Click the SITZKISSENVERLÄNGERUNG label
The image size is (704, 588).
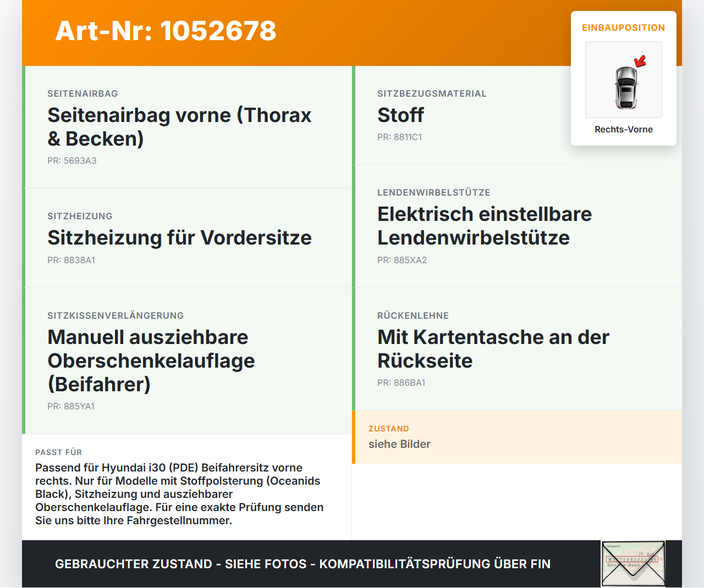tap(116, 315)
